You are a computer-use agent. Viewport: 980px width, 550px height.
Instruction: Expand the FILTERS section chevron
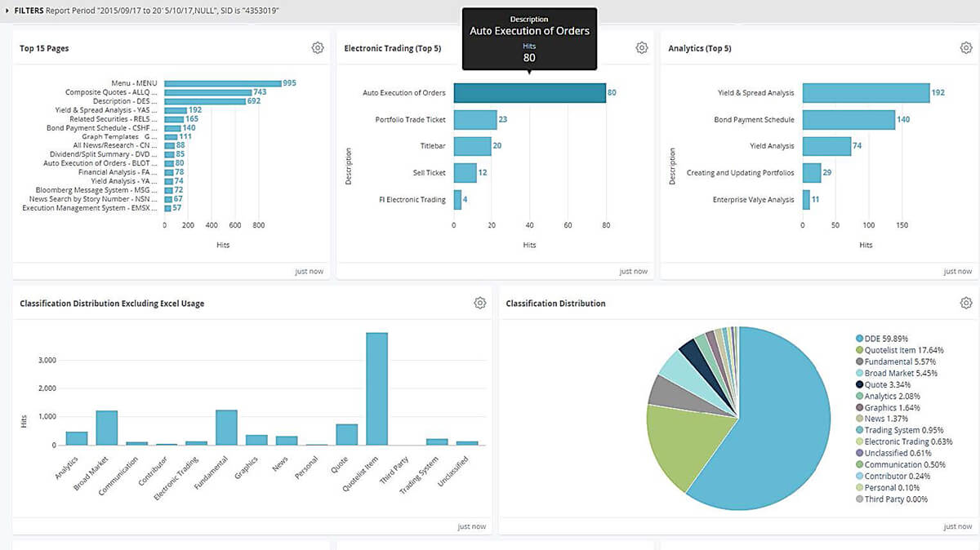(8, 11)
